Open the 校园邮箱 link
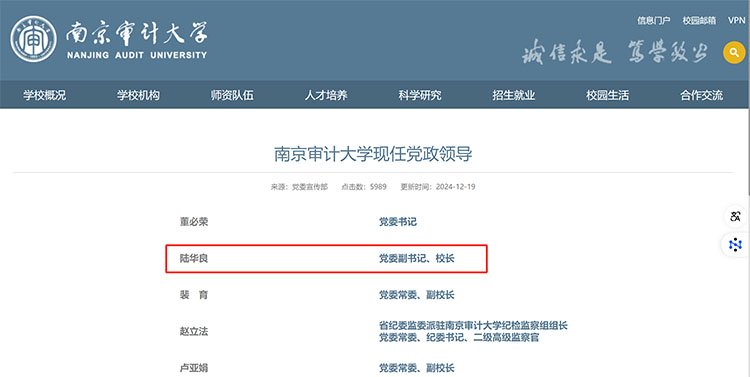Image resolution: width=750 pixels, height=377 pixels. (699, 20)
